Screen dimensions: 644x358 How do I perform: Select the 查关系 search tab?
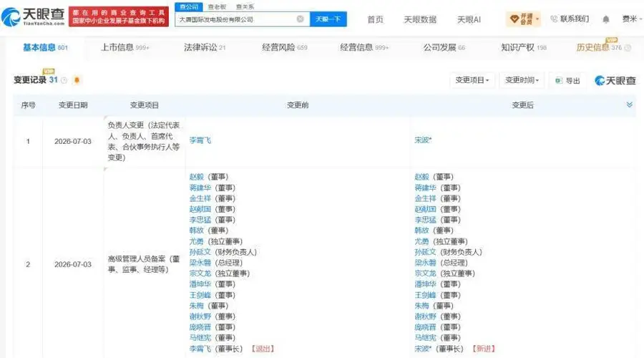(x=245, y=7)
